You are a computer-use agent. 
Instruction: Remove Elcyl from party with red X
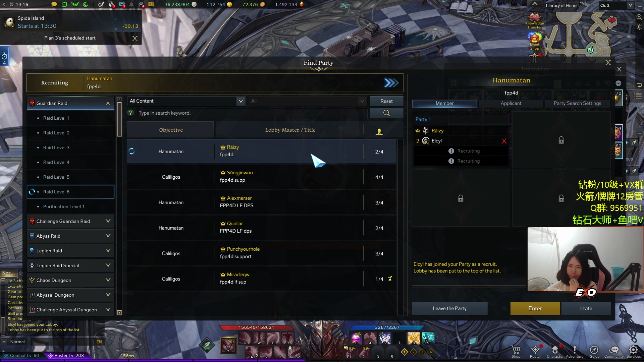[504, 141]
